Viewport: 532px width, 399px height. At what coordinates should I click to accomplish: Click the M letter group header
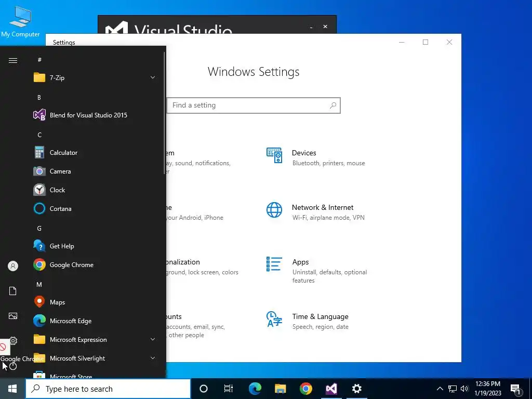39,284
